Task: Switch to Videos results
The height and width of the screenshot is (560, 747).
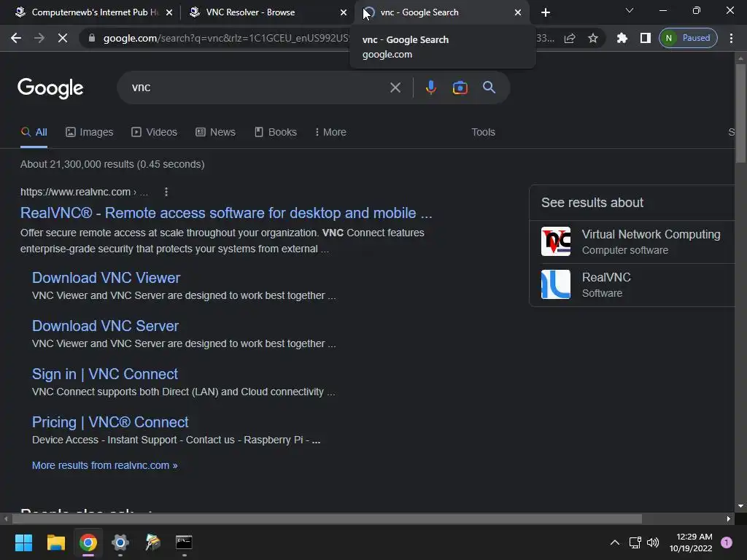Action: pos(155,133)
